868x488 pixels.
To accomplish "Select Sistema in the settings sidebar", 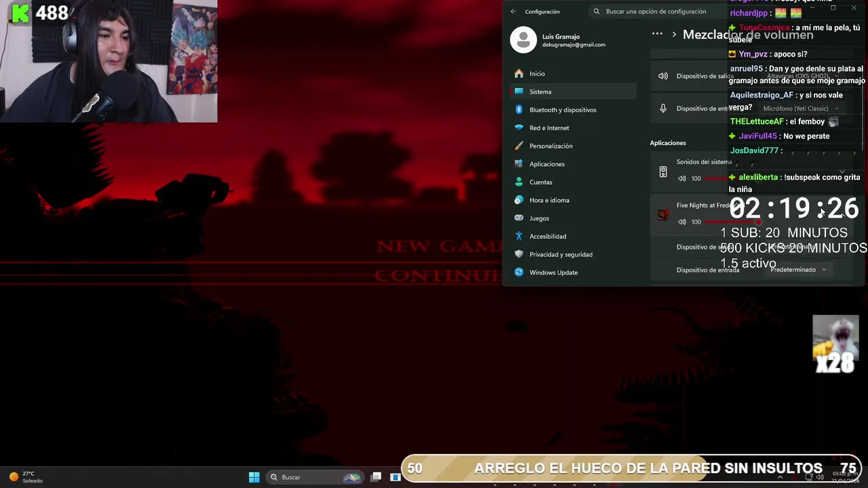I will 573,91.
